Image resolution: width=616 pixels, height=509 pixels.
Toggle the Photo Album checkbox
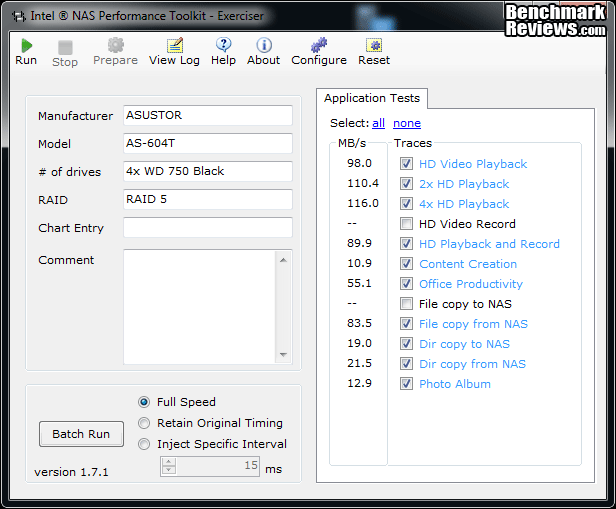[406, 384]
